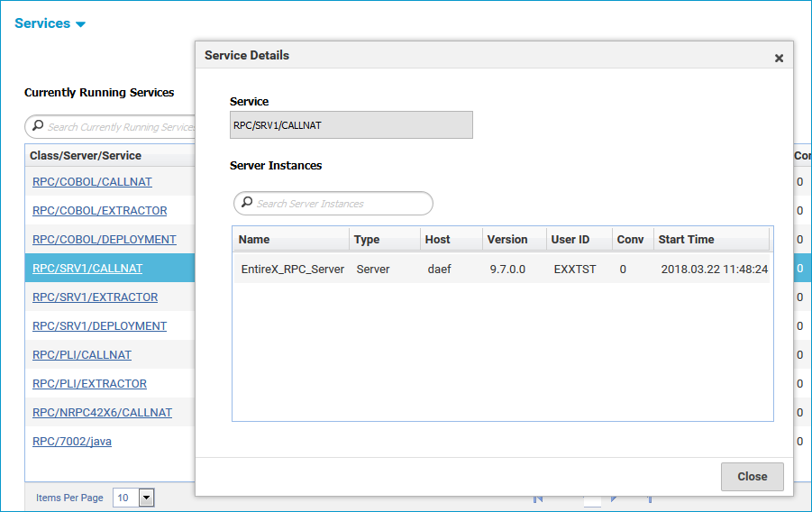This screenshot has width=812, height=512.
Task: Open the RPC/PLI/EXTRACTOR service link
Action: 89,384
